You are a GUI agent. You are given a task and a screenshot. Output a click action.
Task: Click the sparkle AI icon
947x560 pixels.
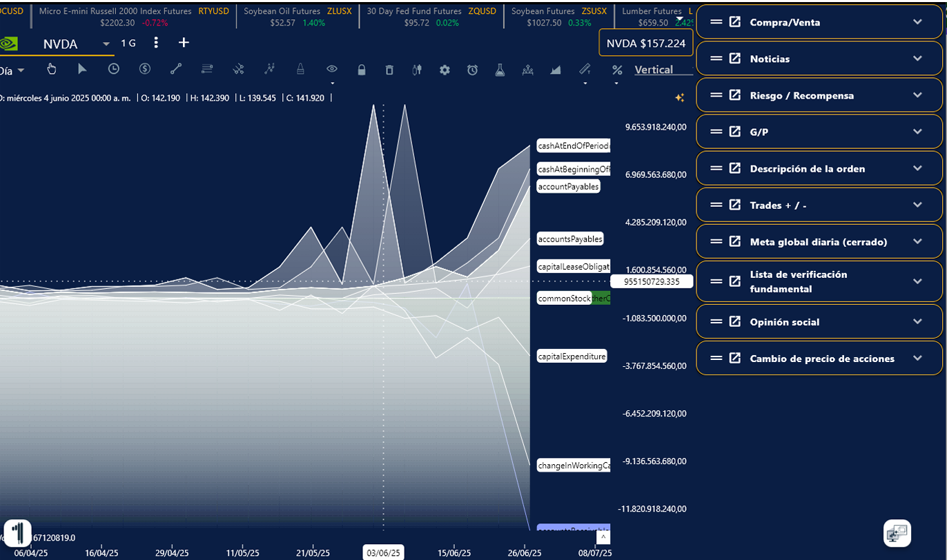click(x=679, y=98)
